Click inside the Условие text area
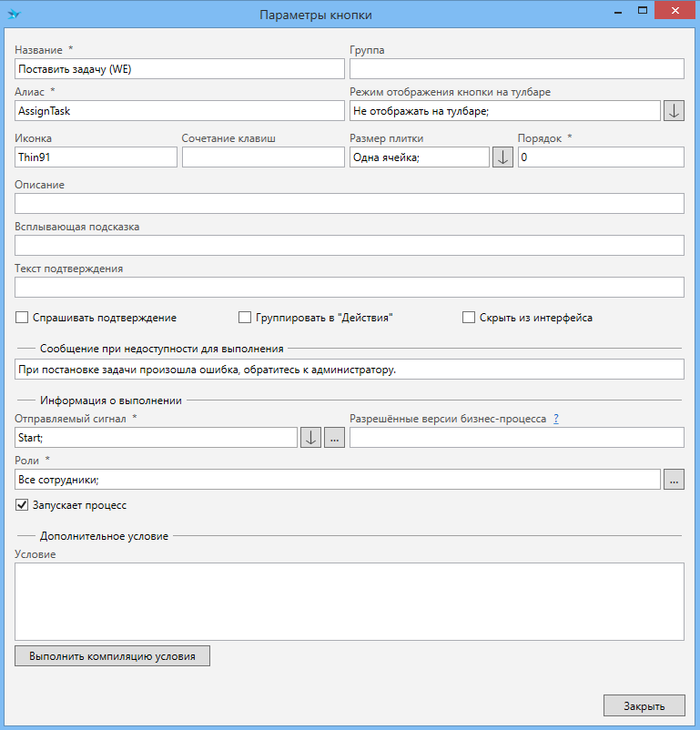The height and width of the screenshot is (730, 700). (x=349, y=601)
